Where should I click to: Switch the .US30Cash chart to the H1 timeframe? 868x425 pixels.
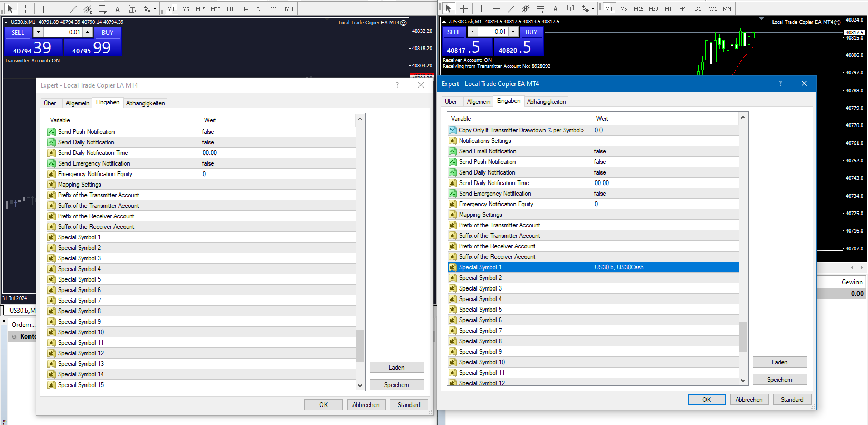(668, 8)
